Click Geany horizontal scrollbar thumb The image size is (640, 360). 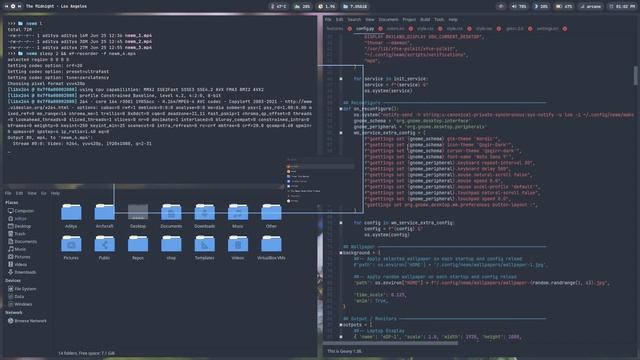point(391,343)
